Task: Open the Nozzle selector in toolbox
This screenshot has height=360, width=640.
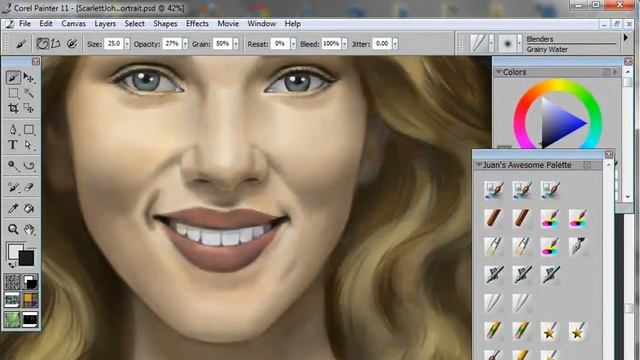Action: coord(30,319)
